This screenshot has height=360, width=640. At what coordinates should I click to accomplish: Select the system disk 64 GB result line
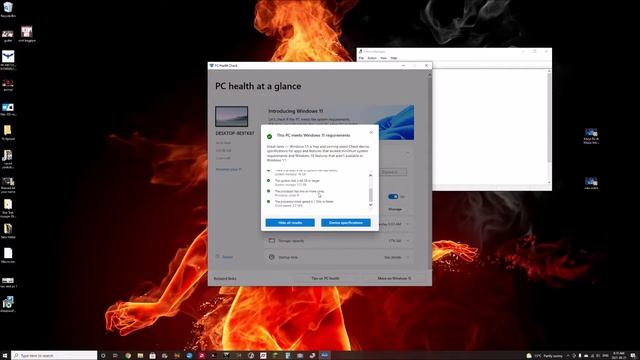[297, 182]
